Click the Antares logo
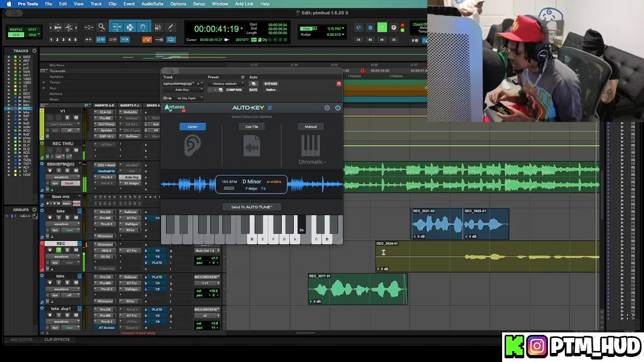 click(175, 108)
